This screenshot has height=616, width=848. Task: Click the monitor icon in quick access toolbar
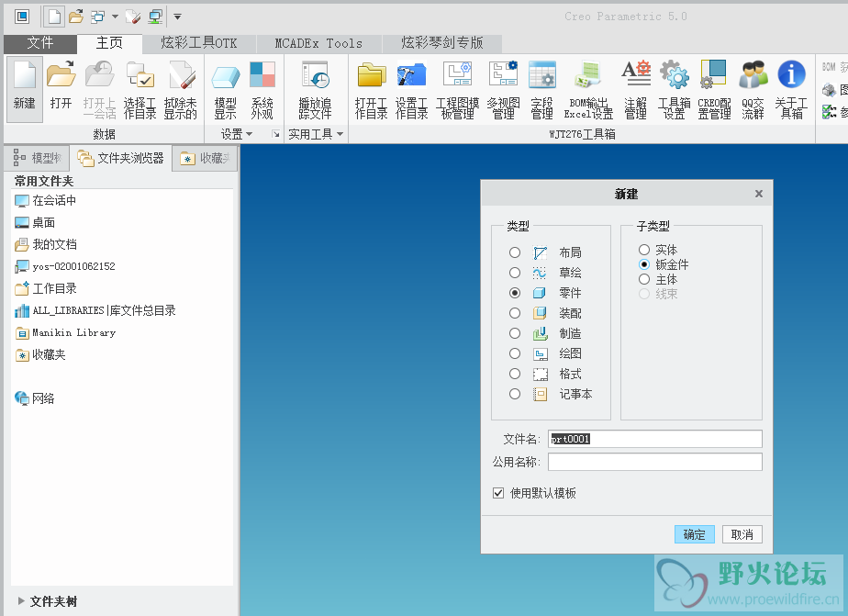(156, 17)
